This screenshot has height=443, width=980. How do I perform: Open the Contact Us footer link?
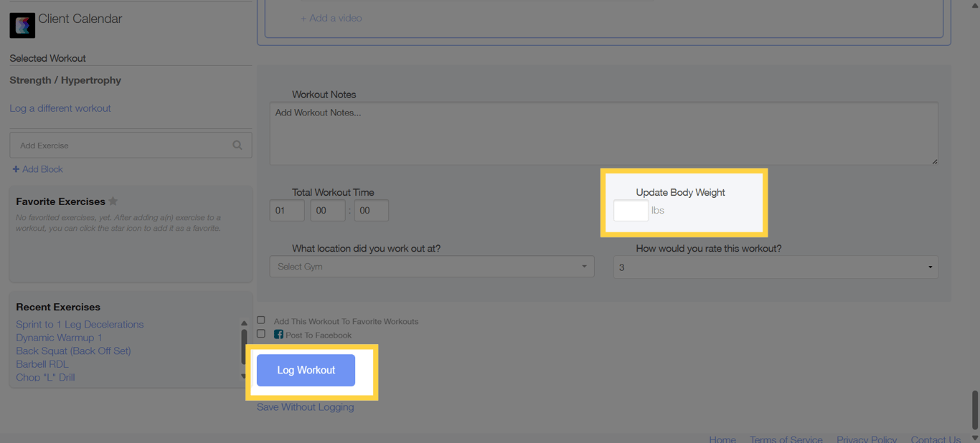point(936,439)
